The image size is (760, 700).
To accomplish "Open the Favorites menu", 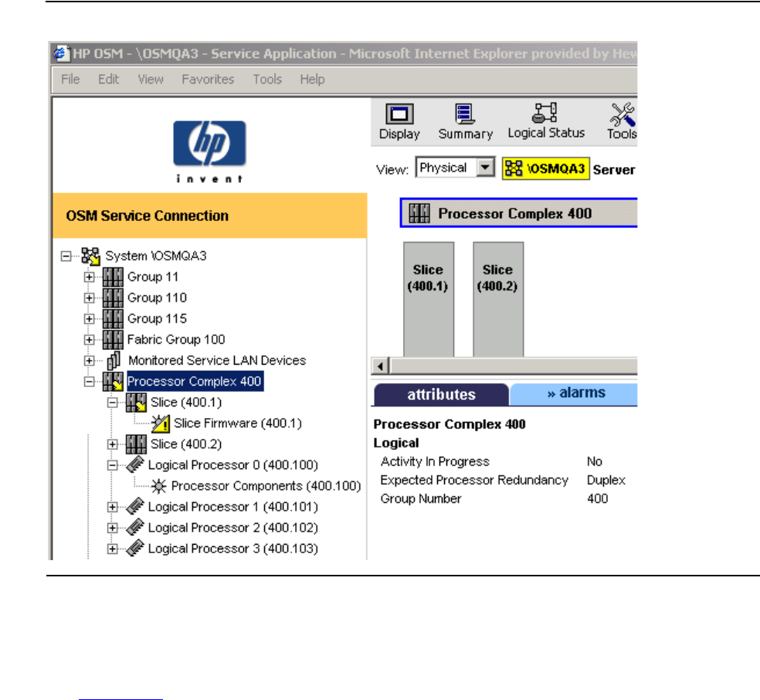I will click(208, 79).
